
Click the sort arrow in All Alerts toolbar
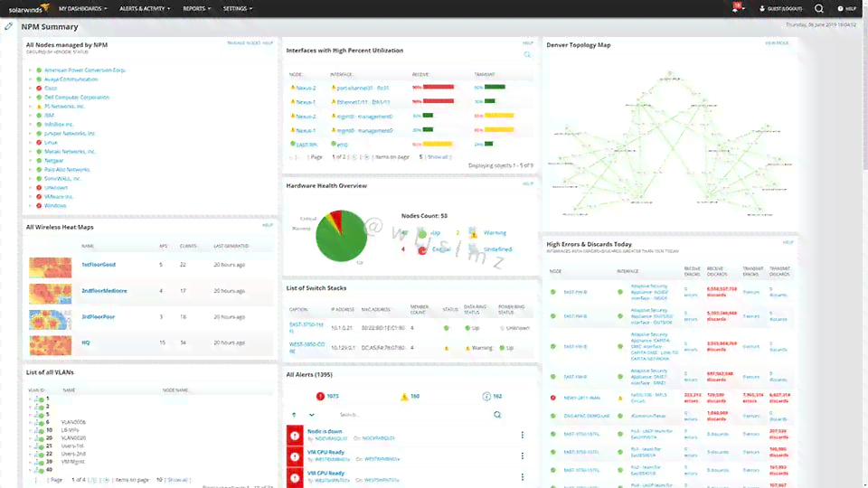click(x=294, y=415)
